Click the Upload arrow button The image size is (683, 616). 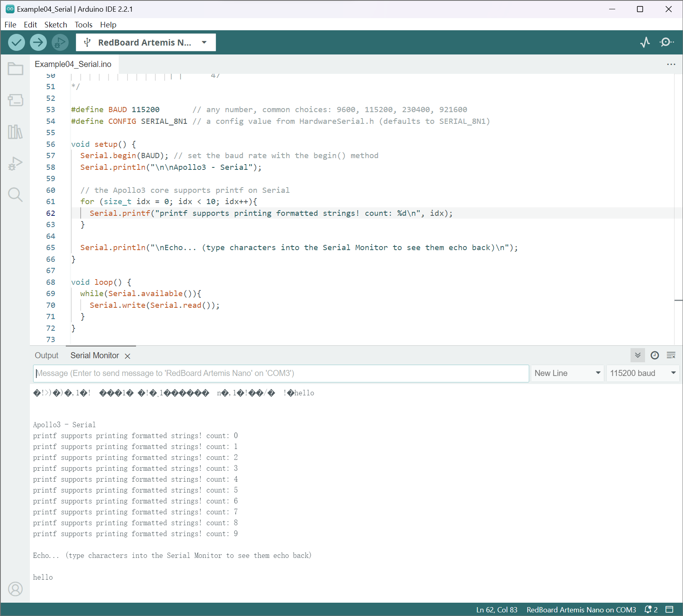pos(38,42)
